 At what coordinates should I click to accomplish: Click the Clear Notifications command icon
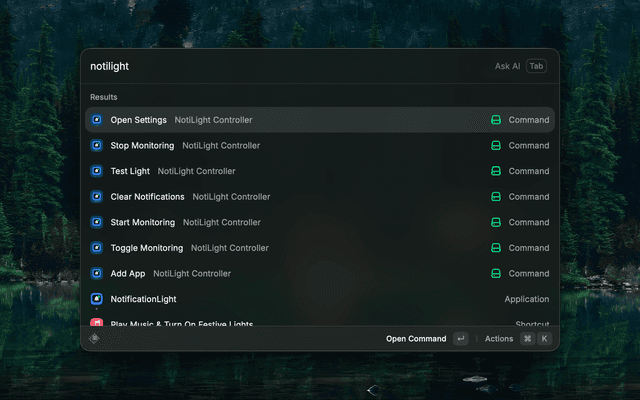tap(97, 197)
